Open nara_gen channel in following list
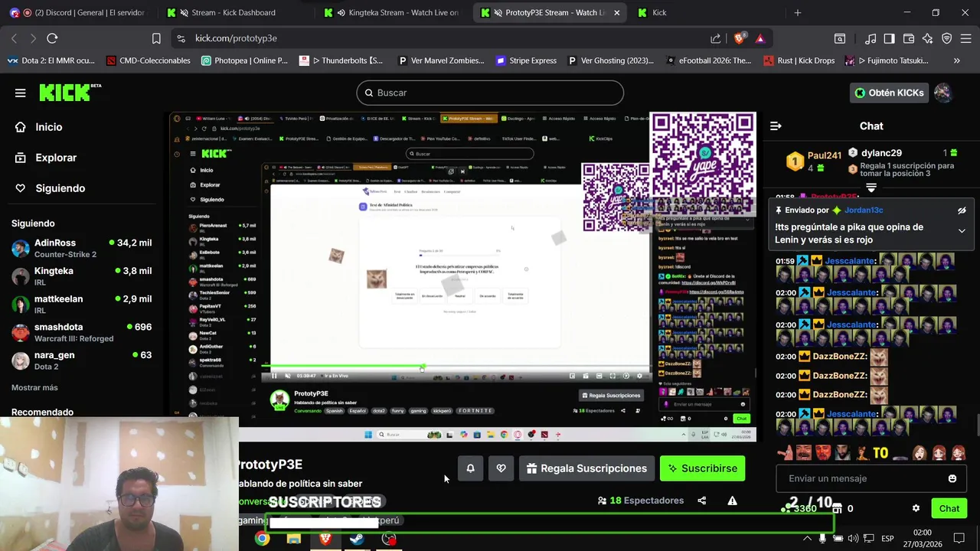Image resolution: width=980 pixels, height=551 pixels. tap(81, 360)
